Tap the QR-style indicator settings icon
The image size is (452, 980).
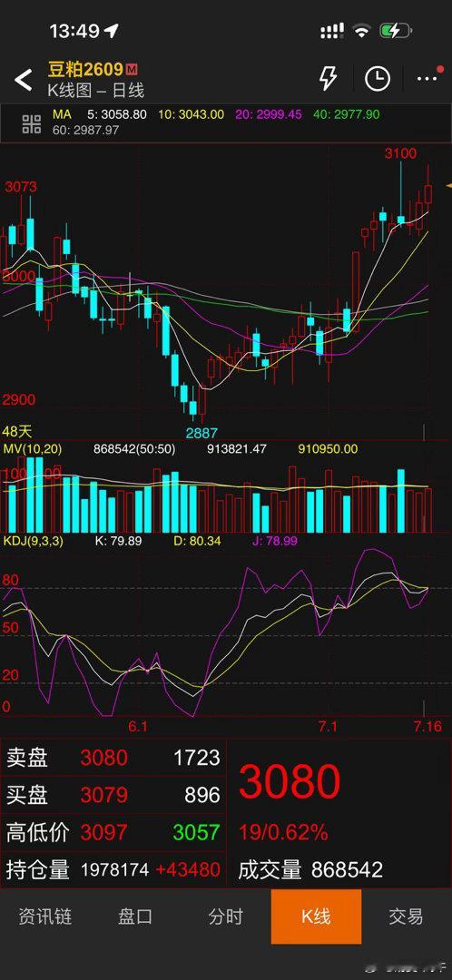pyautogui.click(x=31, y=123)
